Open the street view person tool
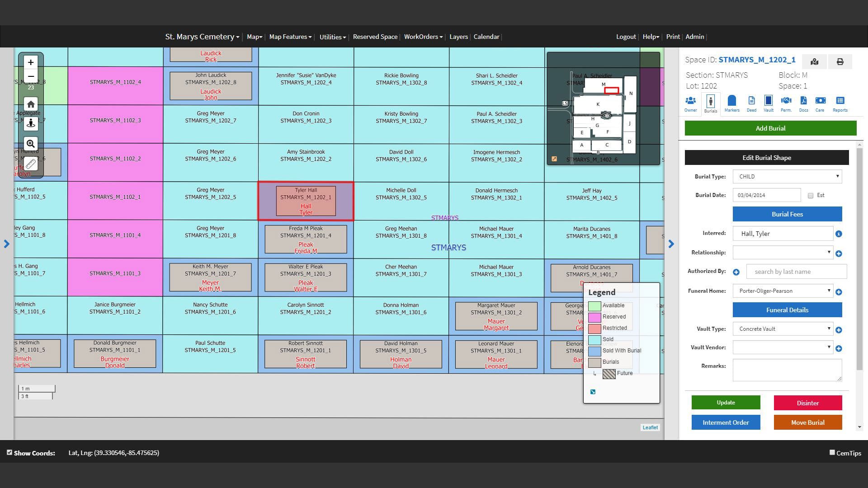This screenshot has width=868, height=488. (x=31, y=123)
